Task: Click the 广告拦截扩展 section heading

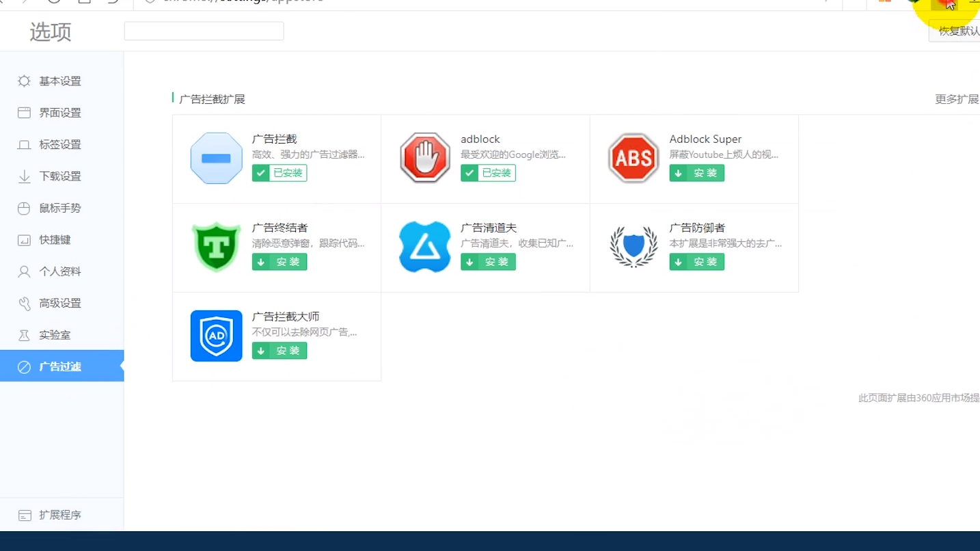Action: tap(212, 99)
